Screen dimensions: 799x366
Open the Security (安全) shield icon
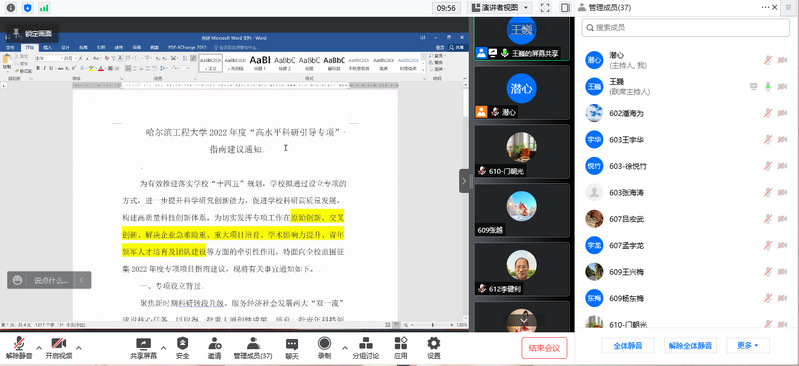182,349
